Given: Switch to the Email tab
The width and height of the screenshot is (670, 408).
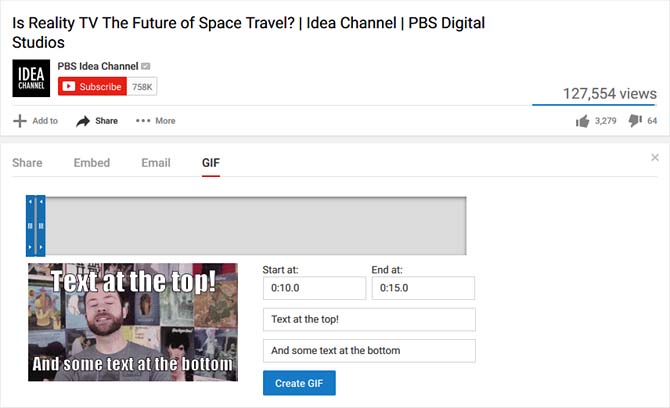Looking at the screenshot, I should tap(155, 163).
